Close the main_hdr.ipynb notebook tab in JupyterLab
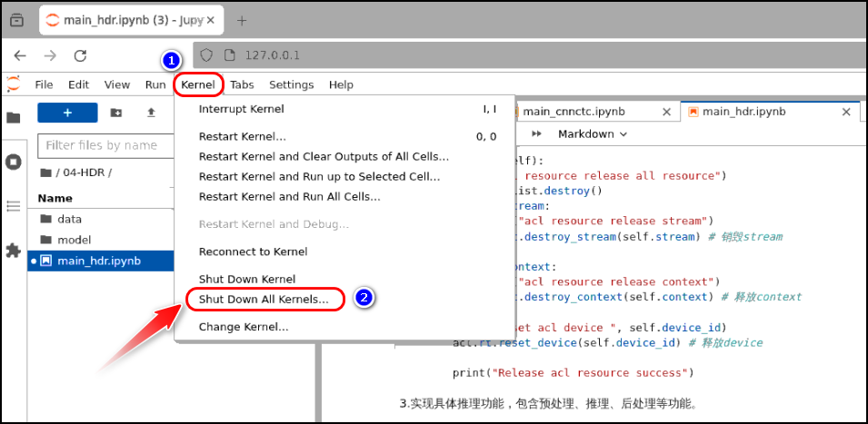This screenshot has height=424, width=868. (x=846, y=112)
